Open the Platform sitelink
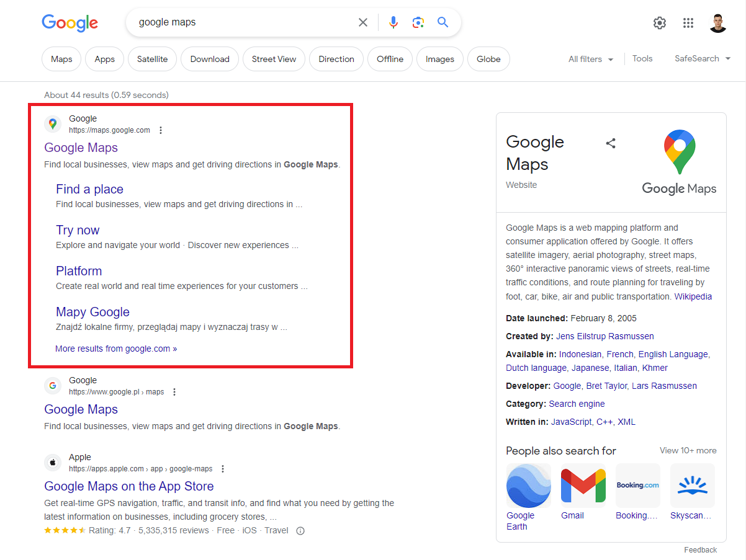The image size is (746, 560). pyautogui.click(x=79, y=271)
